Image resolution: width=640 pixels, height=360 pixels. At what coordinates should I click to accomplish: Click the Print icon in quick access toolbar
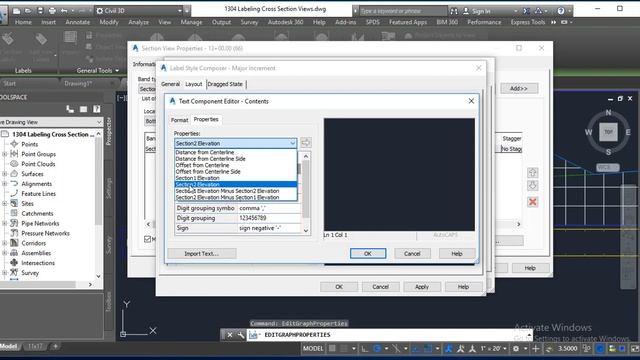point(52,11)
